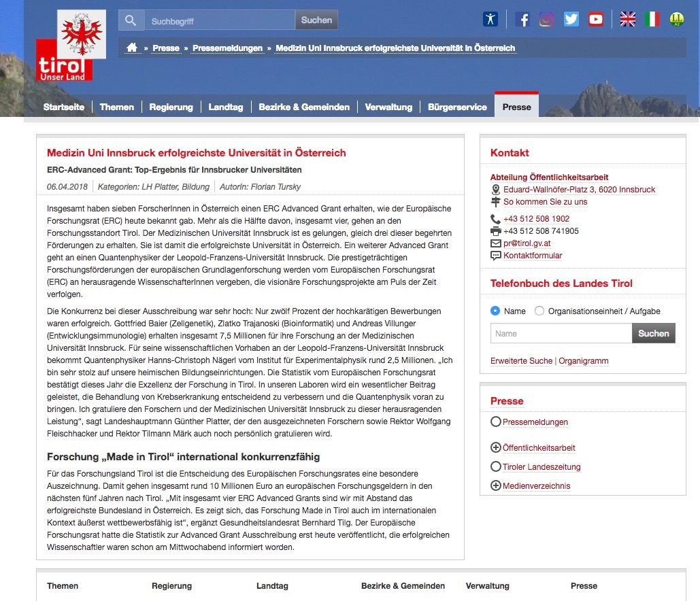This screenshot has height=601, width=700.
Task: Open the Verwaltung nav tab
Action: (389, 107)
